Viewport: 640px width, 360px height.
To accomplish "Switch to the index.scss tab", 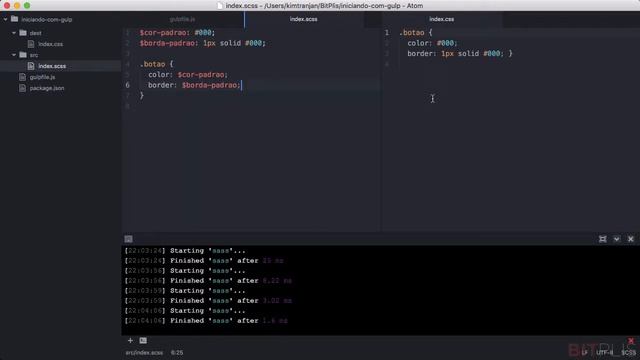I will (304, 19).
